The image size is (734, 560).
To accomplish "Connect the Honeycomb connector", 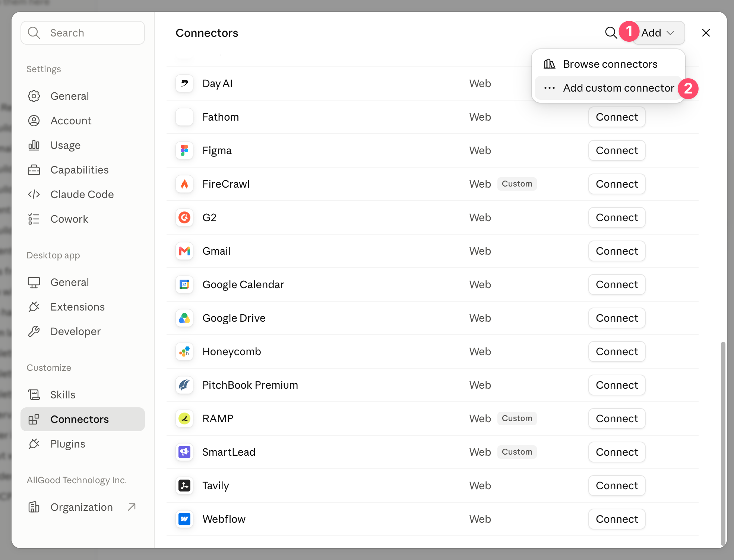I will tap(617, 351).
